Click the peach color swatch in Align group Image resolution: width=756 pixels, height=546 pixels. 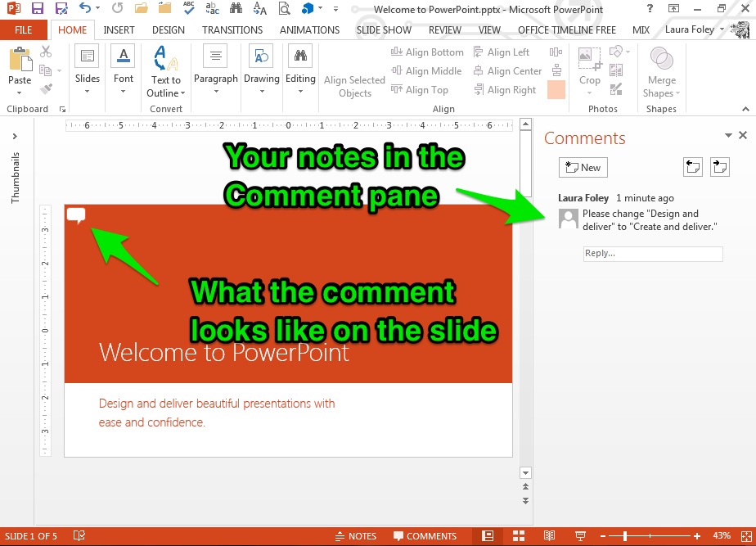556,90
